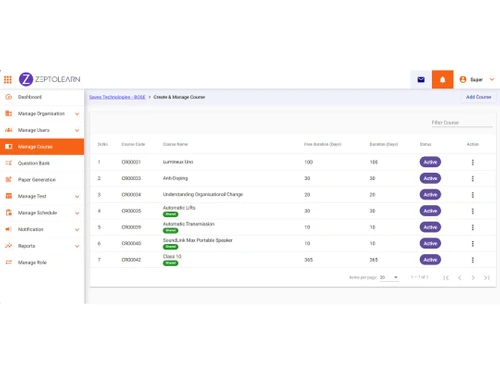Open action menu for SoundLink Max Portable Speaker

click(x=473, y=244)
